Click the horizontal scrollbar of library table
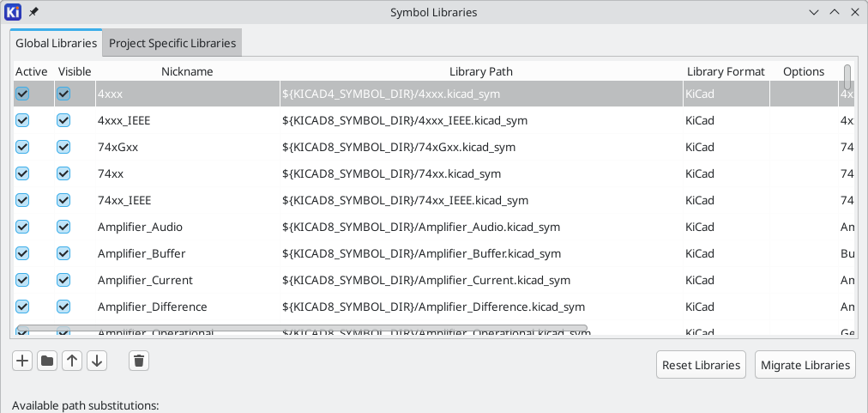Image resolution: width=868 pixels, height=413 pixels. pyautogui.click(x=302, y=328)
